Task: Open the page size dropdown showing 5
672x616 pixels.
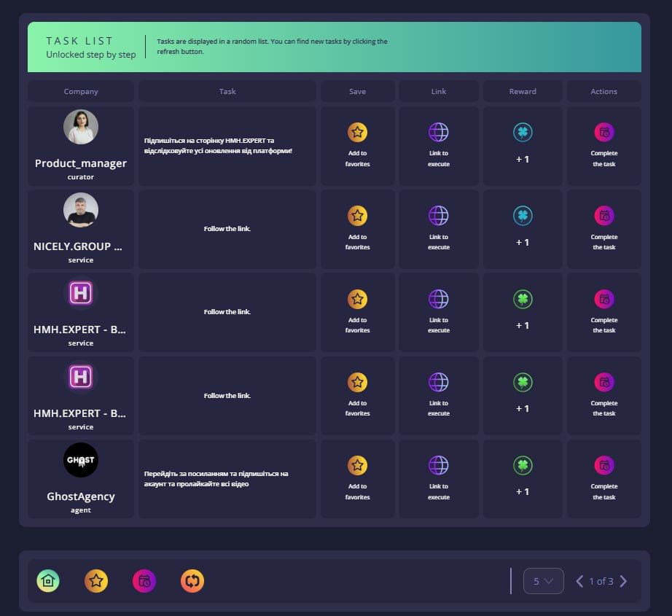Action: tap(543, 581)
